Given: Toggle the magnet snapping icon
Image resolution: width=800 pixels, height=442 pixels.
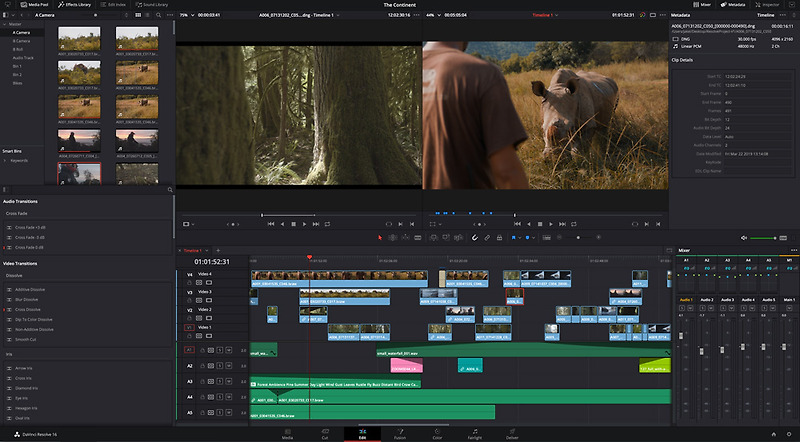Looking at the screenshot, I should click(x=474, y=238).
